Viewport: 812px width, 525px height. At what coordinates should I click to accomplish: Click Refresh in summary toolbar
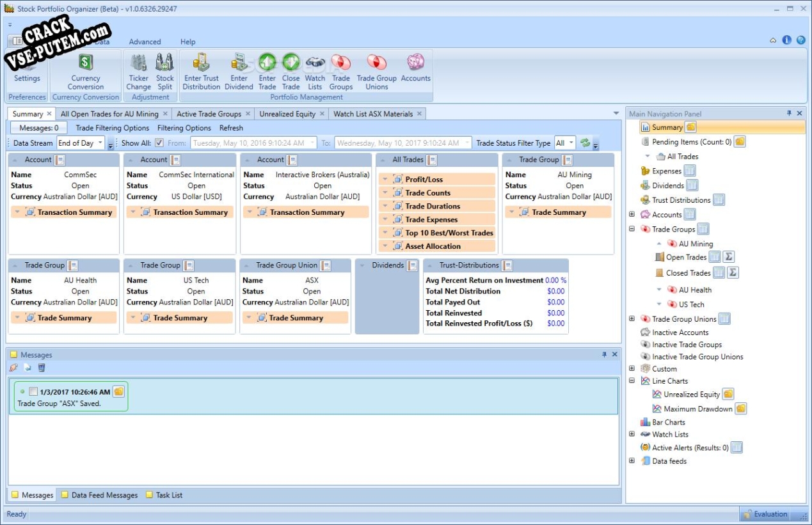[231, 128]
